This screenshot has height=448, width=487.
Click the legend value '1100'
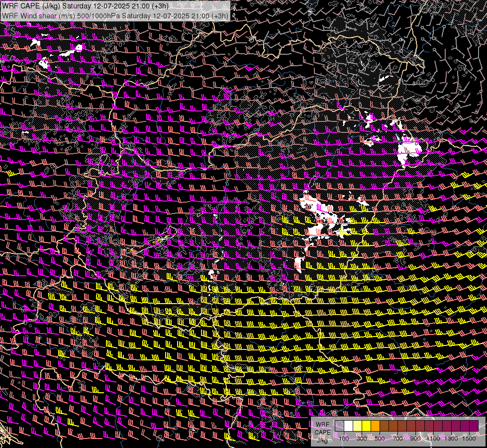click(433, 439)
